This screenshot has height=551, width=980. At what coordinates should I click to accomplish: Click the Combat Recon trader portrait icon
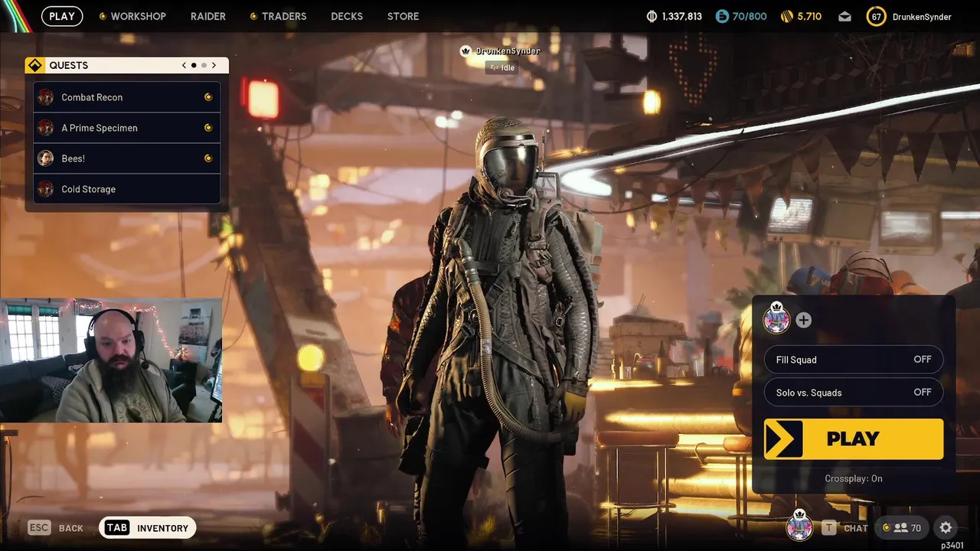pos(46,97)
